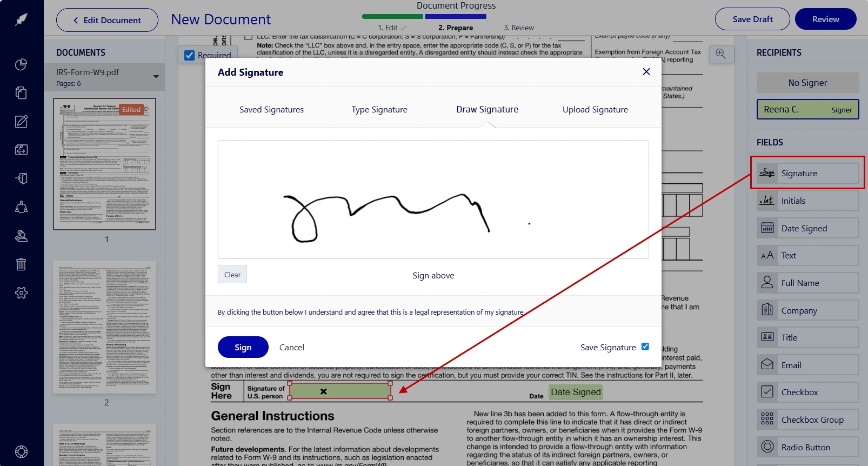Open the dashboard pie chart icon
The height and width of the screenshot is (466, 868).
pos(21,64)
